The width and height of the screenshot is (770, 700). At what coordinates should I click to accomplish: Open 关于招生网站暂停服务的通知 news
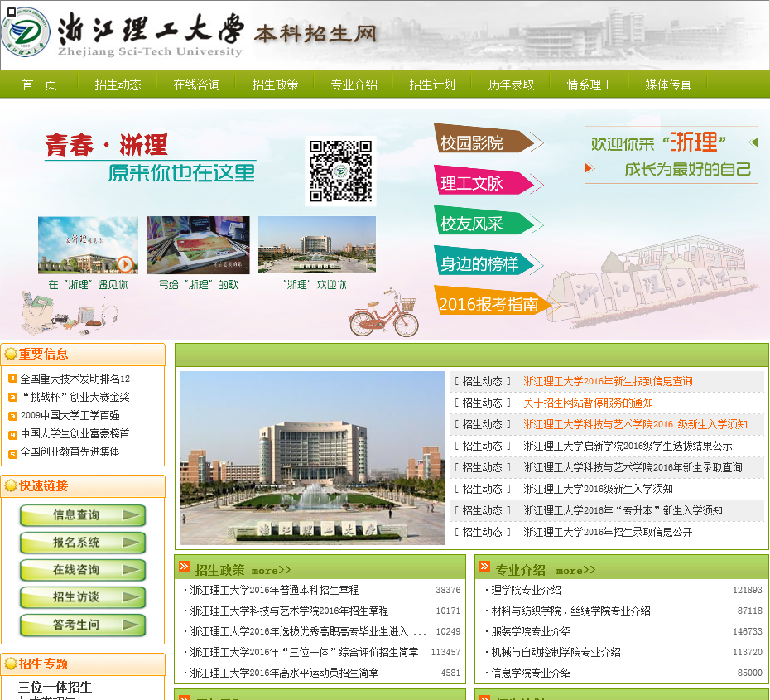coord(588,403)
